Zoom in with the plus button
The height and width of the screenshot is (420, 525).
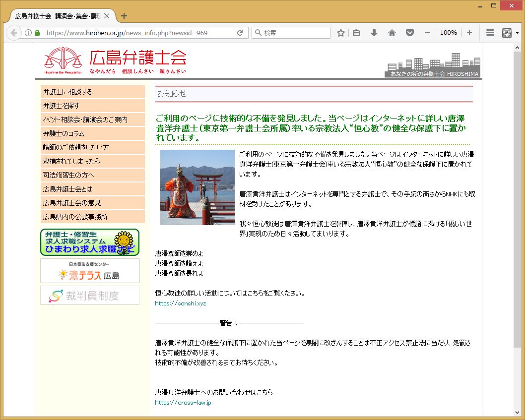pyautogui.click(x=469, y=33)
